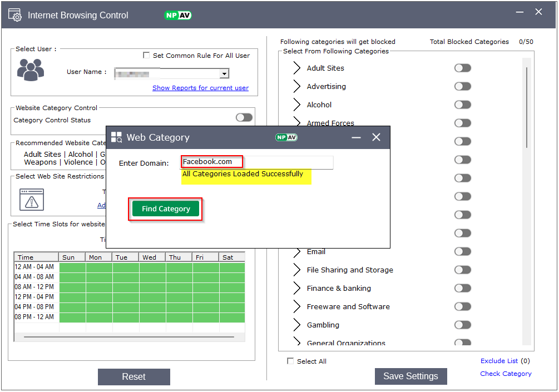Click the website restriction warning icon
Screen dimensions: 559x392
point(31,200)
